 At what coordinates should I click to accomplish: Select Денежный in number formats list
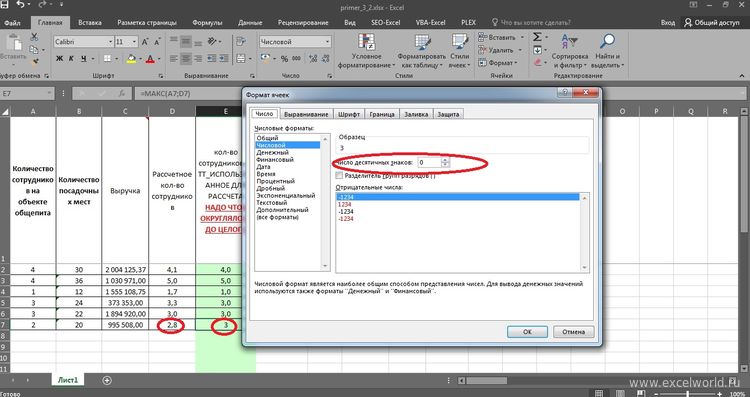[272, 152]
